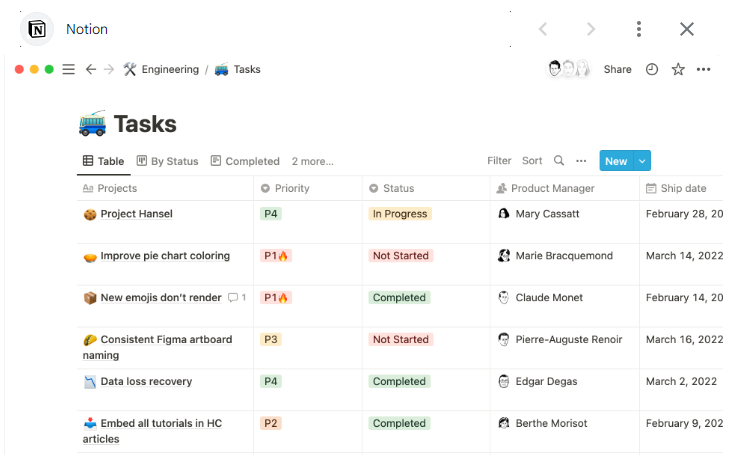Image resolution: width=739 pixels, height=455 pixels.
Task: Open database view options dots
Action: tap(581, 161)
